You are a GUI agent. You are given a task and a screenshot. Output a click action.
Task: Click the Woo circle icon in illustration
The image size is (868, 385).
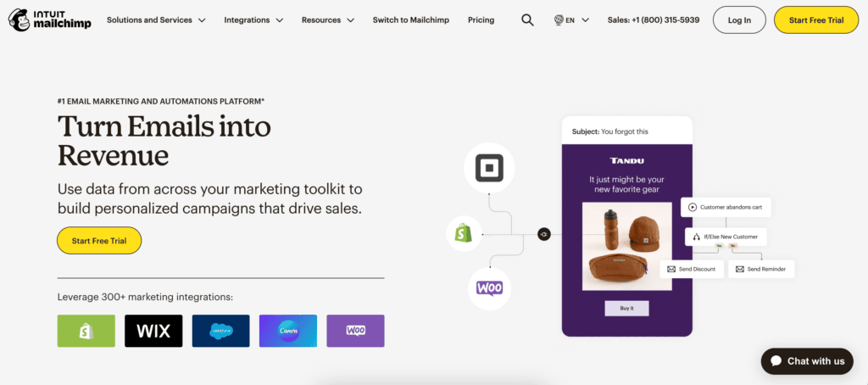point(489,288)
